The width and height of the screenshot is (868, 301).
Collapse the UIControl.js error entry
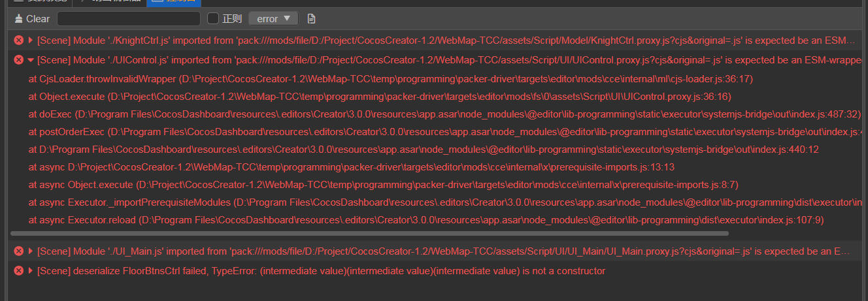click(x=31, y=61)
